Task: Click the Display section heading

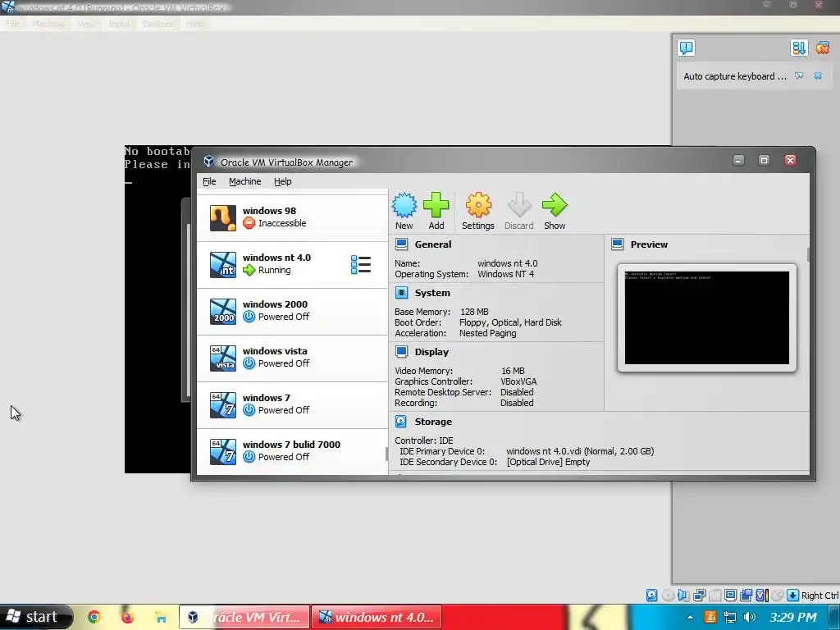Action: [431, 352]
